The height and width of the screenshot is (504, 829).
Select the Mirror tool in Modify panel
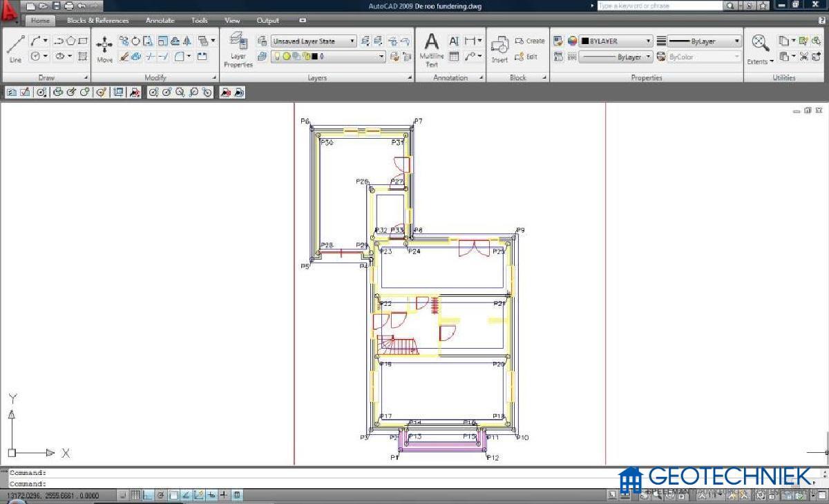186,41
